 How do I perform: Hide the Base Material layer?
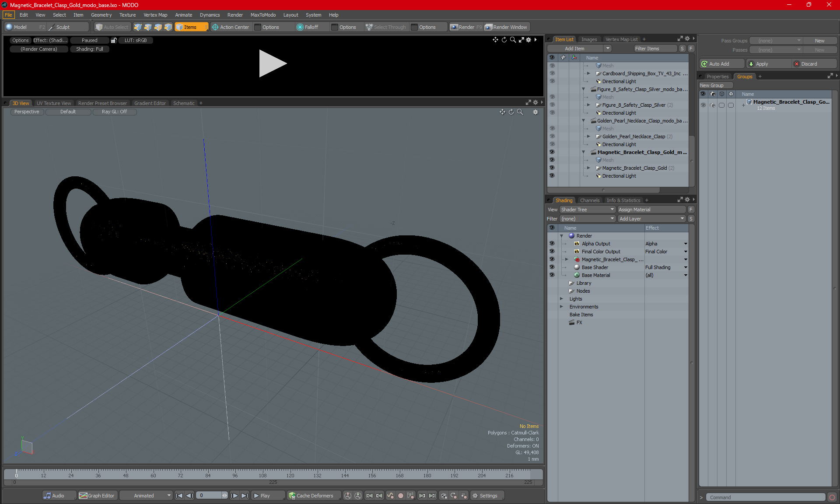(x=552, y=275)
